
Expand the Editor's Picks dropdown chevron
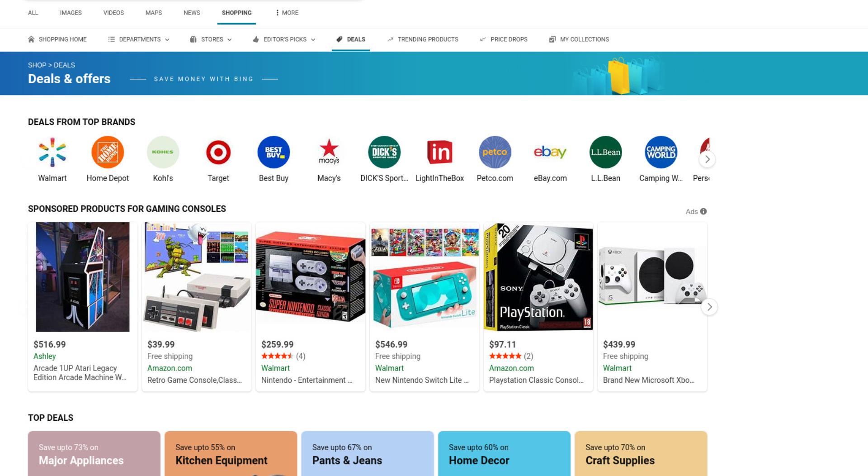pyautogui.click(x=313, y=40)
